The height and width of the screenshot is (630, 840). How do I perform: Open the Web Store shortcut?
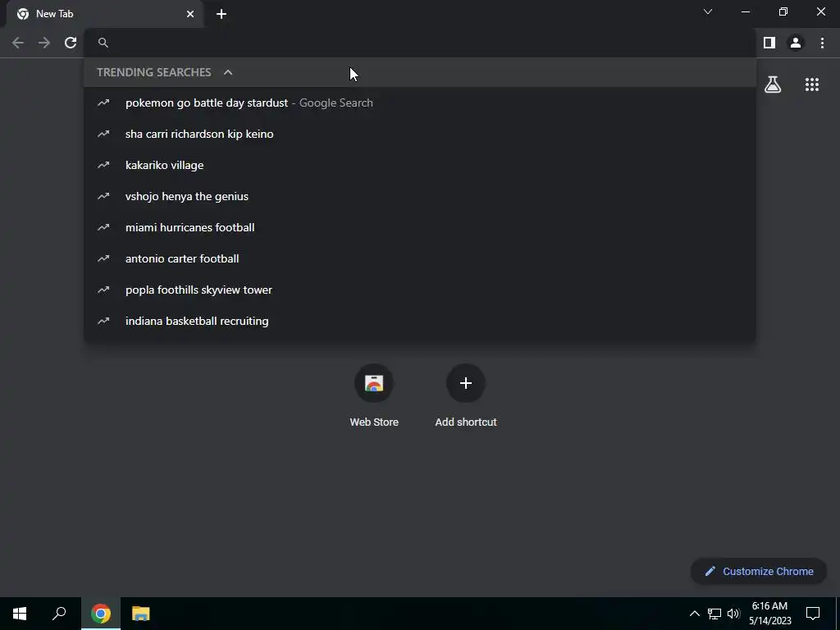click(374, 395)
